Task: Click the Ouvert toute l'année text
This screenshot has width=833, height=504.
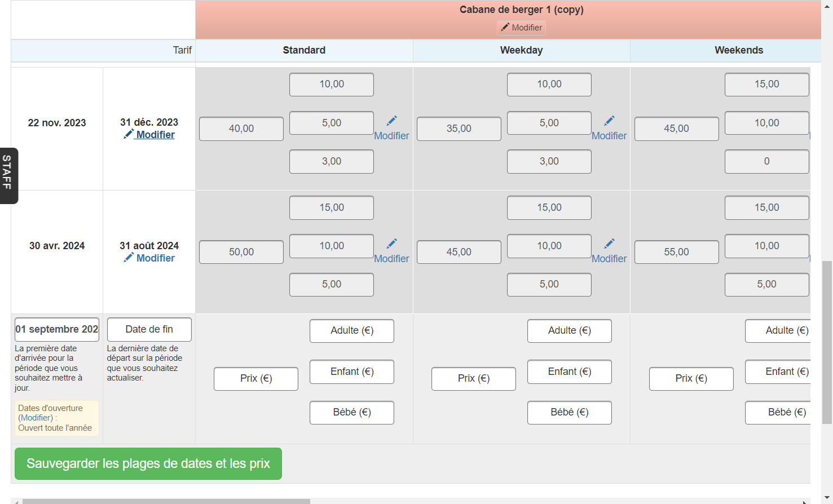Action: 55,428
